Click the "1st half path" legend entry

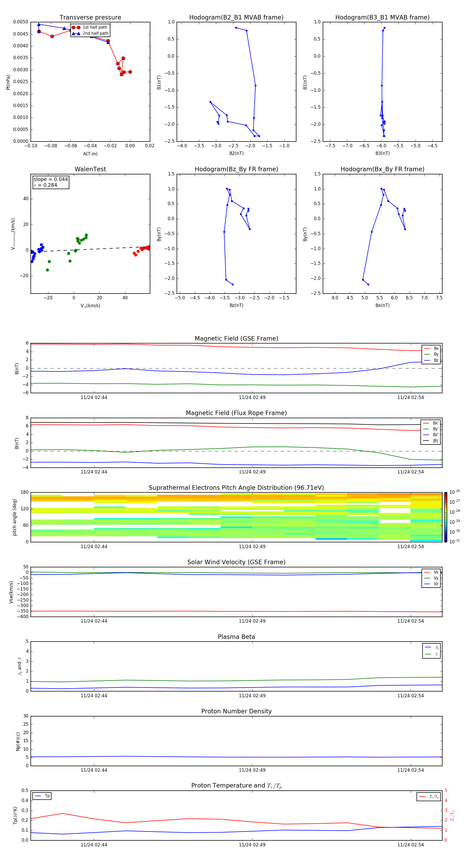[90, 27]
